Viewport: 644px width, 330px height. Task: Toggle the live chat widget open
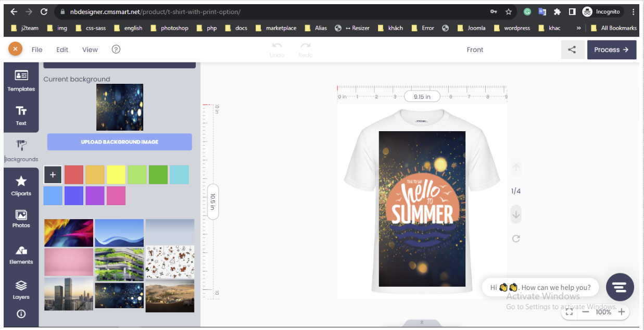click(620, 287)
